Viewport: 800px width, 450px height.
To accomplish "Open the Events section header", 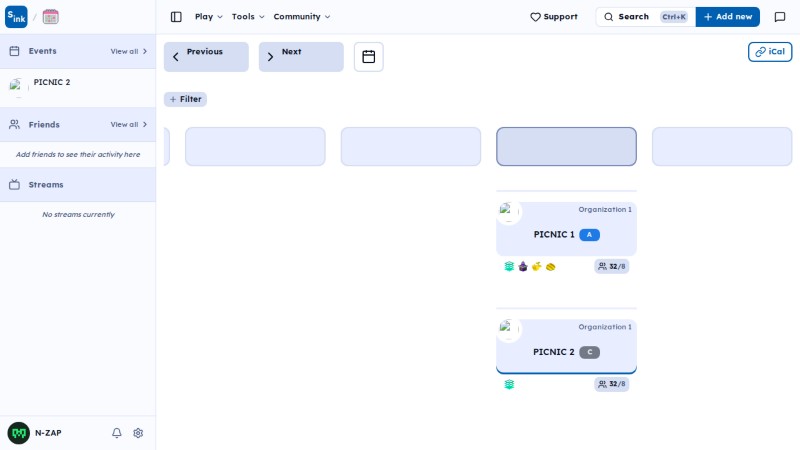I will point(78,51).
